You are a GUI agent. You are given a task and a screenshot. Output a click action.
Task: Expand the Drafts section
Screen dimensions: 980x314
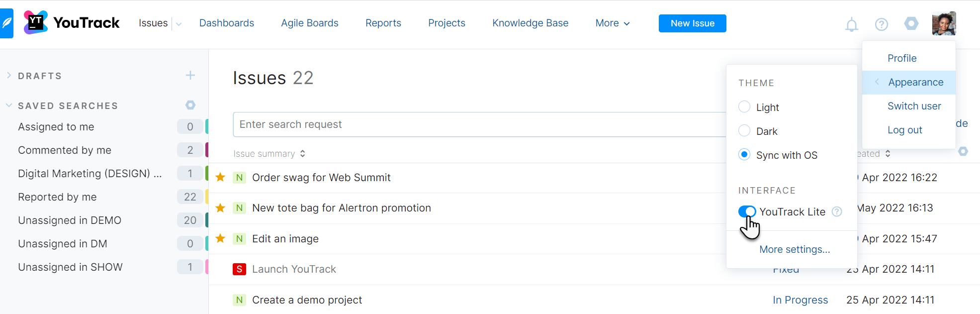[x=9, y=76]
